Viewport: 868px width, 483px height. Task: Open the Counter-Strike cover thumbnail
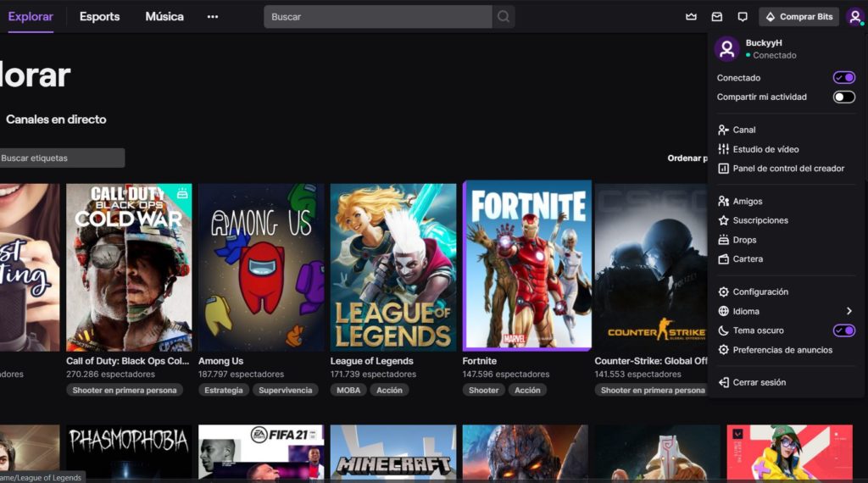pos(651,267)
